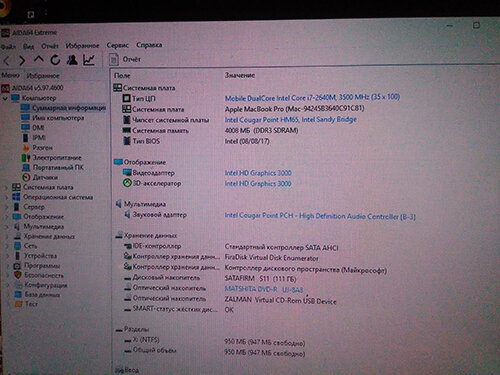This screenshot has width=500, height=375.
Task: Open the Избранное menu in the menu bar
Action: coord(82,45)
